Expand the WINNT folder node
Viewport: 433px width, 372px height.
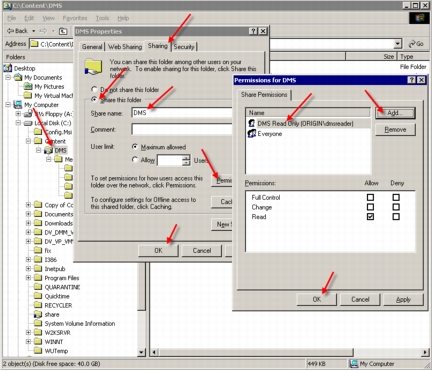29,342
